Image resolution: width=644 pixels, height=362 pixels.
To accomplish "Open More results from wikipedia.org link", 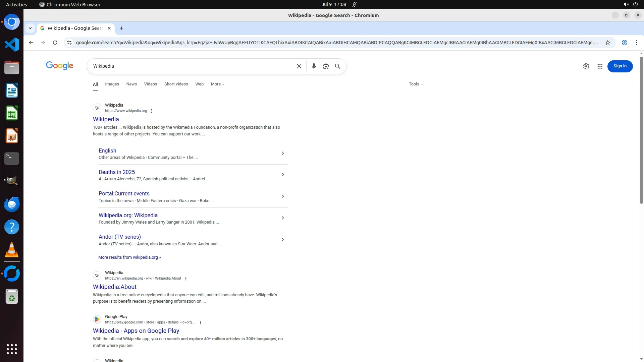I will 129,257.
